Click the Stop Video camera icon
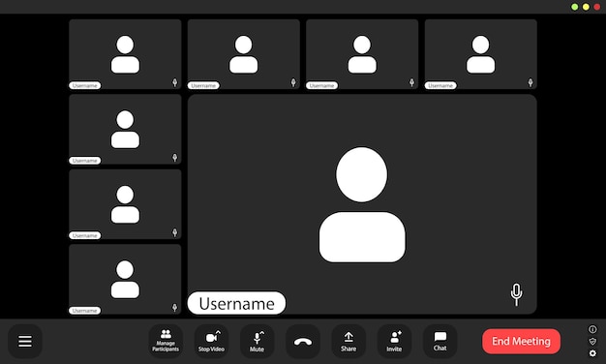The width and height of the screenshot is (606, 364). tap(211, 338)
